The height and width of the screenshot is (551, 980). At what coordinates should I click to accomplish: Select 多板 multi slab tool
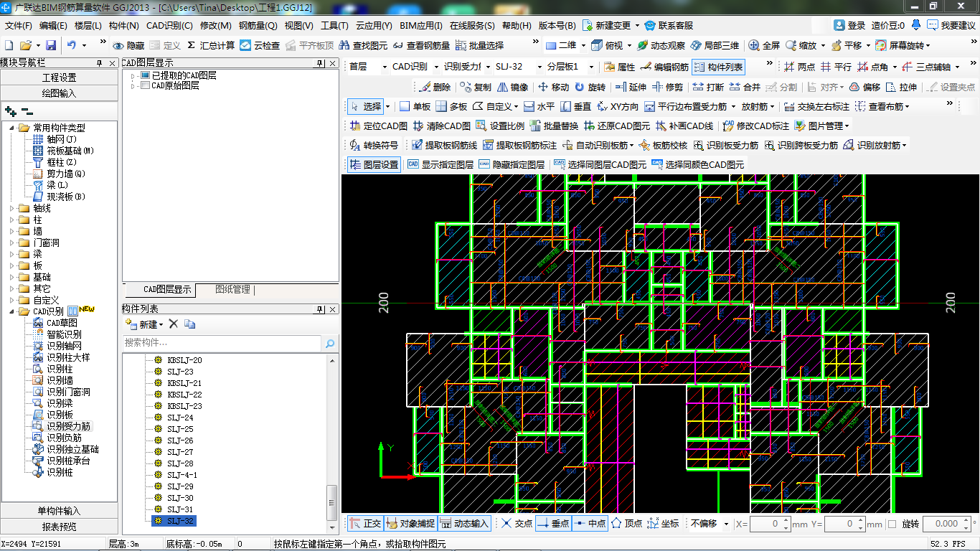tap(451, 106)
